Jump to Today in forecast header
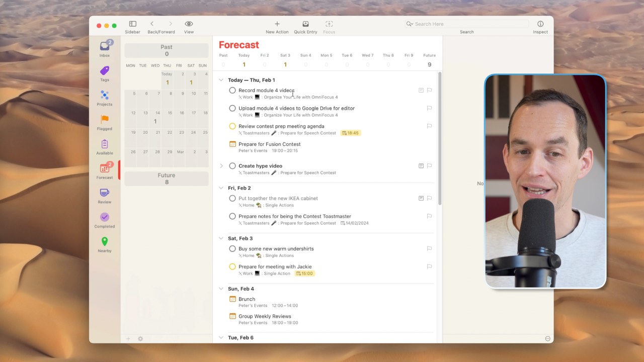 pyautogui.click(x=244, y=60)
